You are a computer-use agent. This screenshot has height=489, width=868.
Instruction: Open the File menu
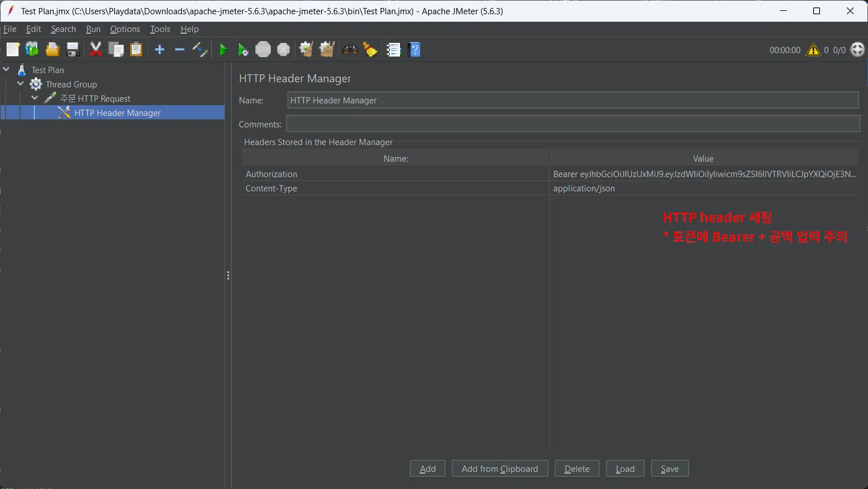click(x=10, y=29)
